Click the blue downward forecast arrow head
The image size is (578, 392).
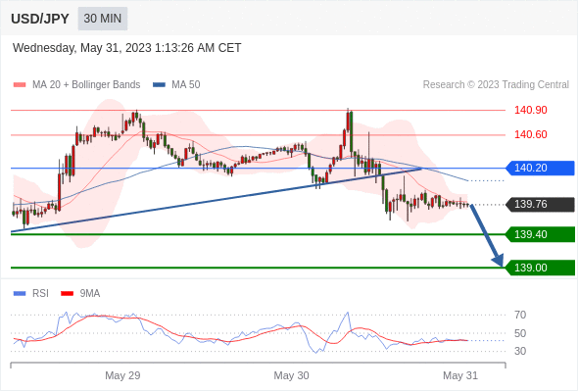point(498,260)
